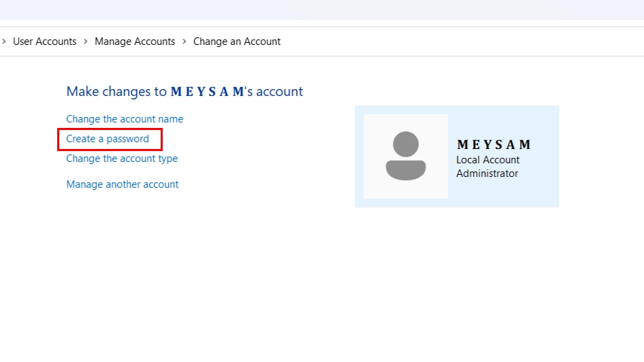
Task: Select Change an Account breadcrumb item
Action: 237,42
